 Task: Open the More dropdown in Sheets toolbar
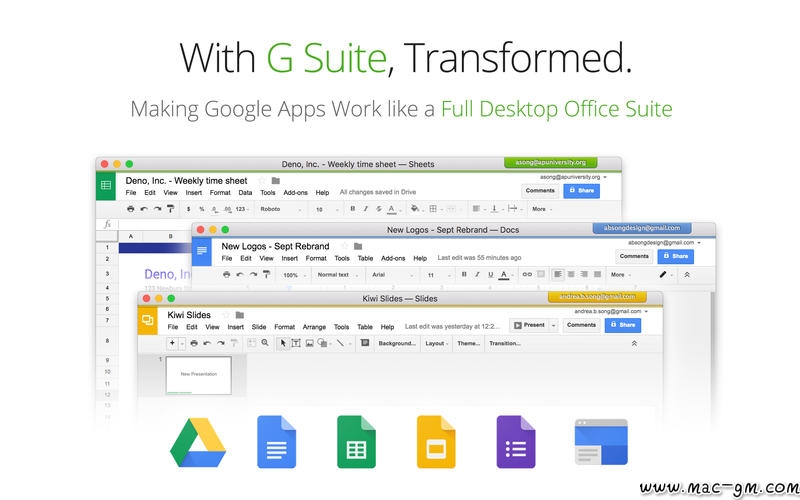pos(542,209)
